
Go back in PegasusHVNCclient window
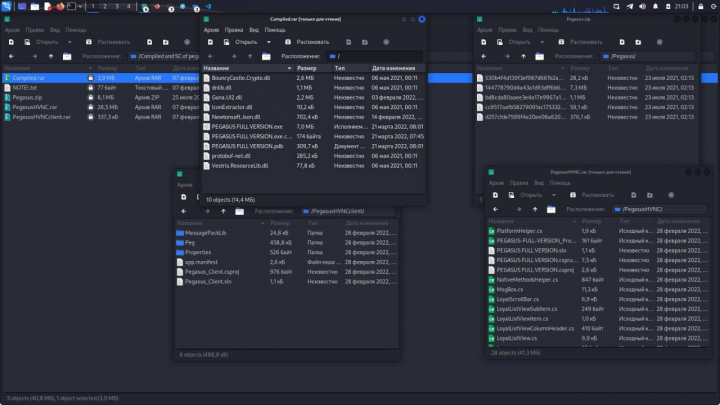click(x=184, y=211)
